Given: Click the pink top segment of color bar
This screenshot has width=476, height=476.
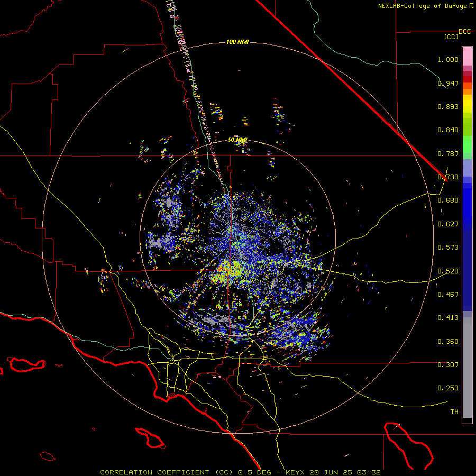Looking at the screenshot, I should (x=467, y=56).
